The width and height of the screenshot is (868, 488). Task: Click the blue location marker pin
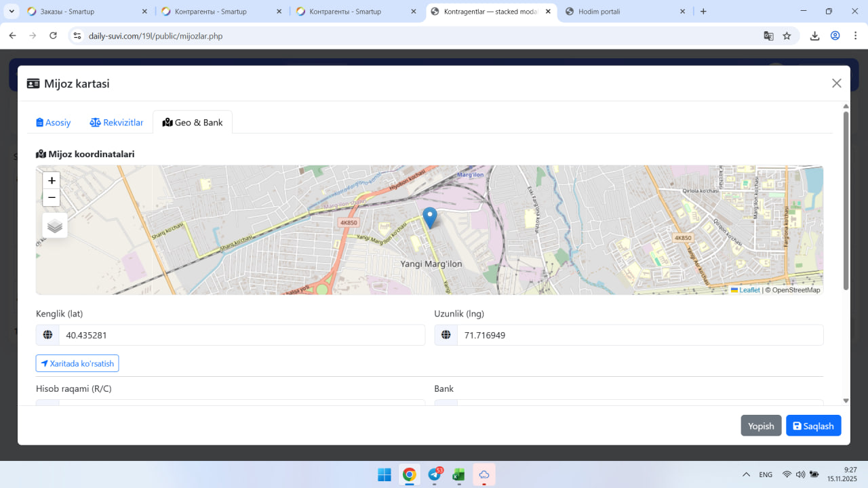coord(429,218)
